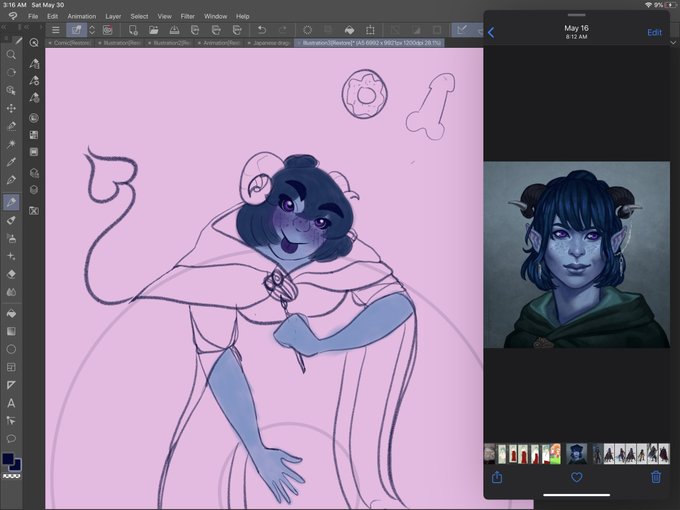Select the Decoration sparkle tool

[11, 256]
